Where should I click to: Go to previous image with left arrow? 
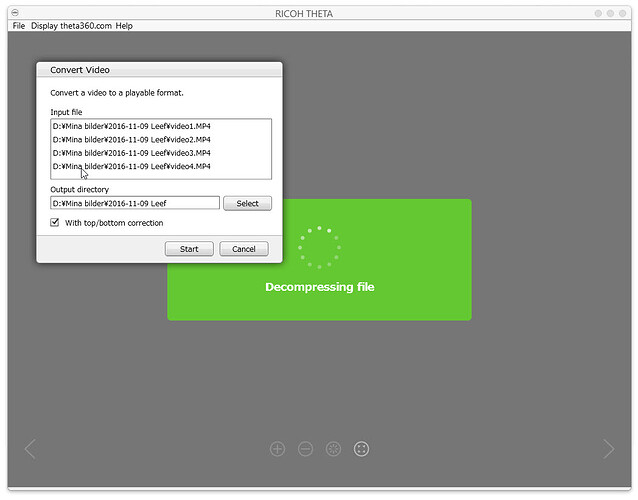click(x=31, y=449)
